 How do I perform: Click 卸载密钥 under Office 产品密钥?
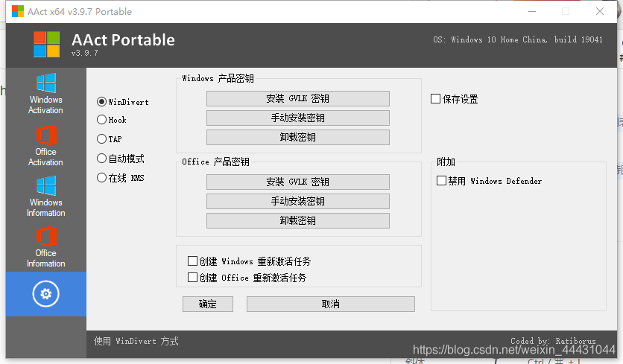pyautogui.click(x=297, y=220)
